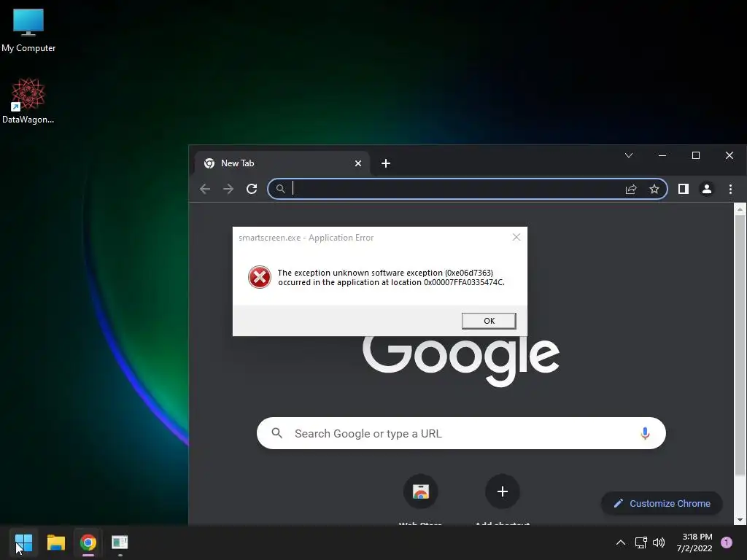The image size is (747, 560).
Task: Click the error message text in dialog
Action: [x=391, y=277]
